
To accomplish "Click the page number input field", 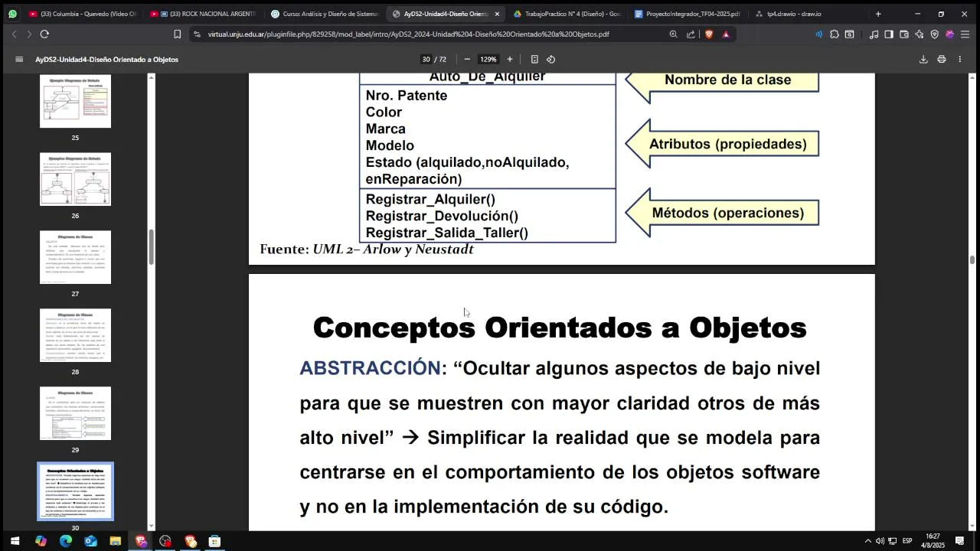I will pyautogui.click(x=426, y=59).
